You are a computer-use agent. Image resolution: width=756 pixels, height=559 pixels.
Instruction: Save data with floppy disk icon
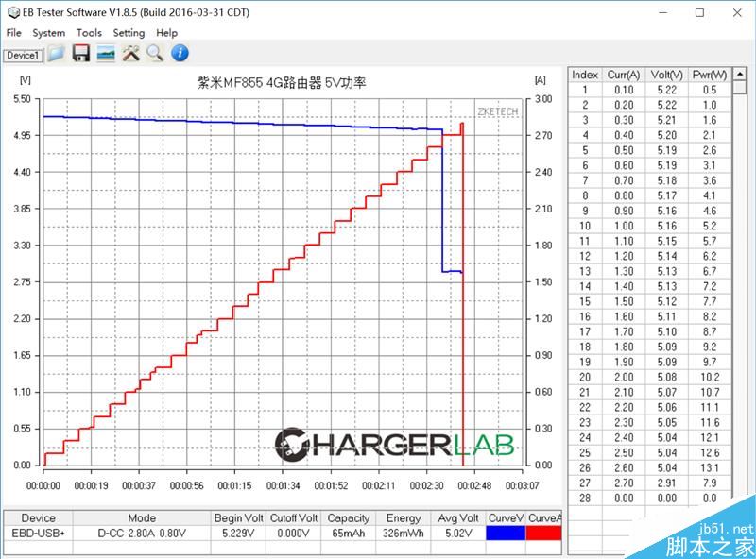click(x=81, y=53)
